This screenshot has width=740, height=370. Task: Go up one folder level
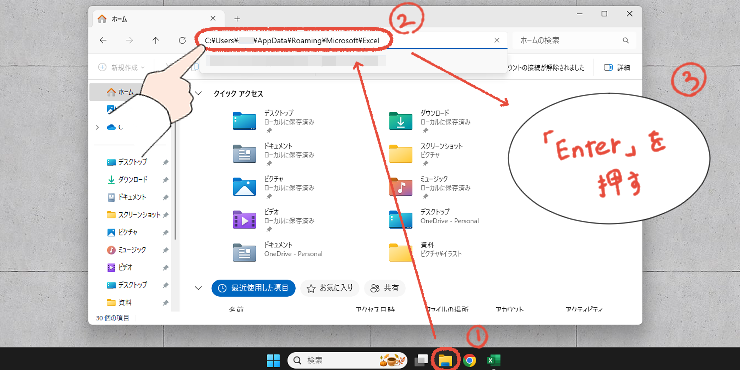click(x=156, y=41)
